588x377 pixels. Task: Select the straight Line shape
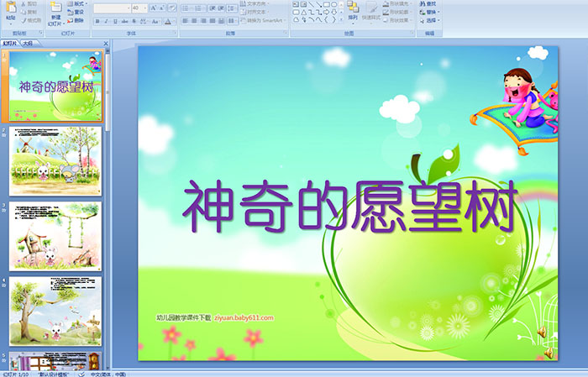[x=312, y=5]
